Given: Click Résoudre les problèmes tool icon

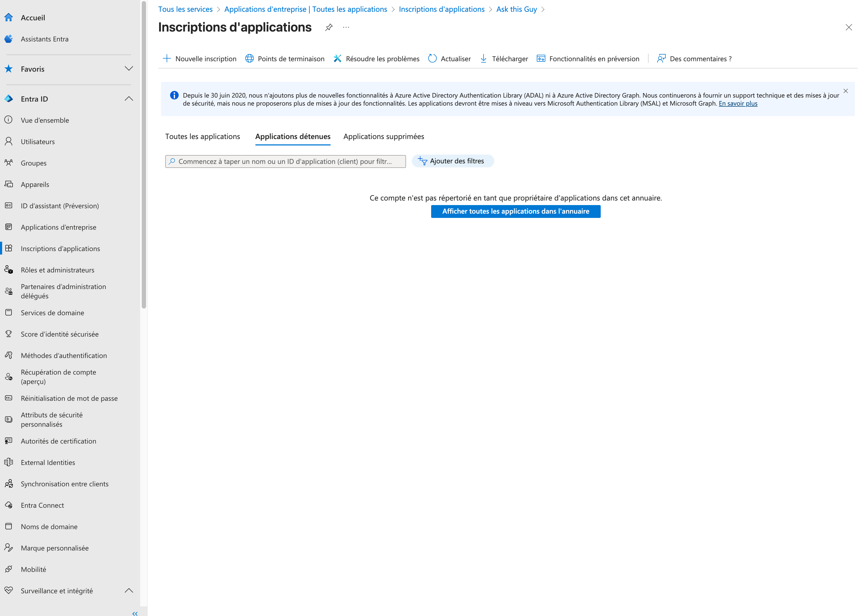Looking at the screenshot, I should pyautogui.click(x=338, y=59).
